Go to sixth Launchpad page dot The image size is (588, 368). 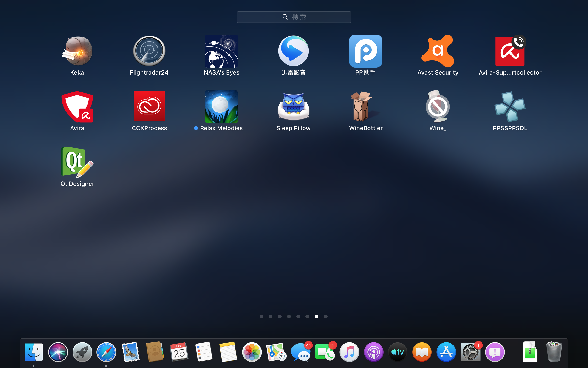pos(307,316)
